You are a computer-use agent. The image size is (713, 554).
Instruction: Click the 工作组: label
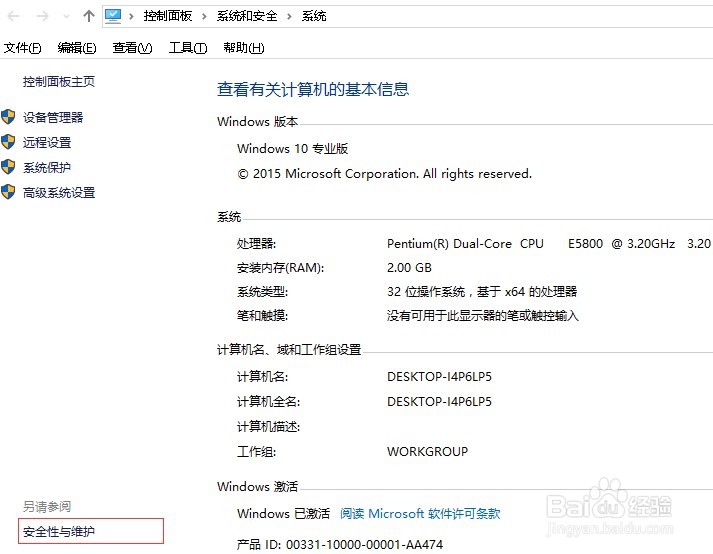256,452
